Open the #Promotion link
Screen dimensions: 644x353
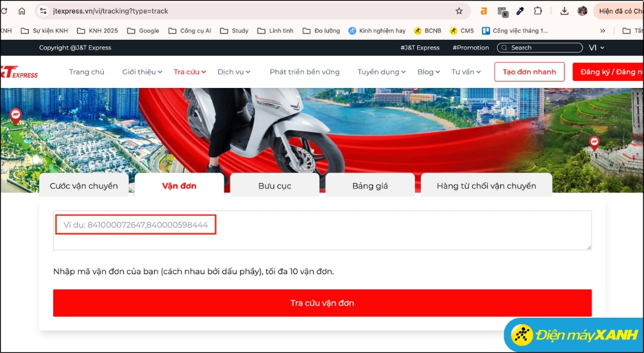click(x=471, y=47)
